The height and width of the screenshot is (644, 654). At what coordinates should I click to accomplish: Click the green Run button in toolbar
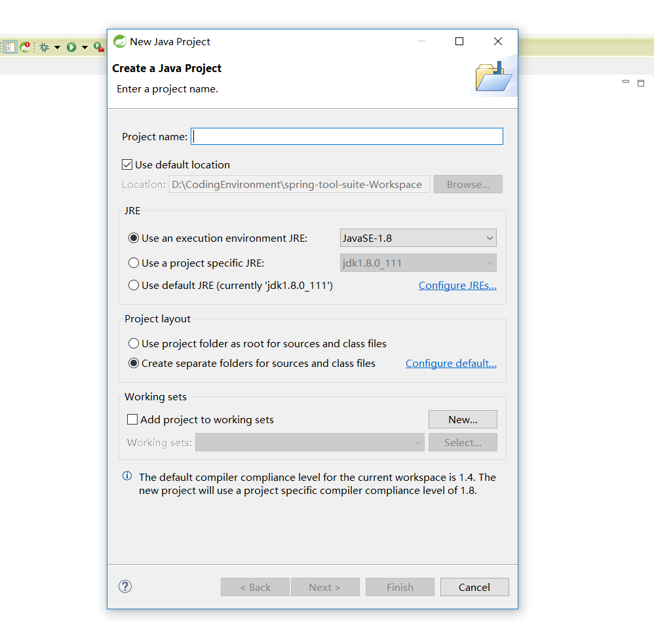(x=71, y=47)
